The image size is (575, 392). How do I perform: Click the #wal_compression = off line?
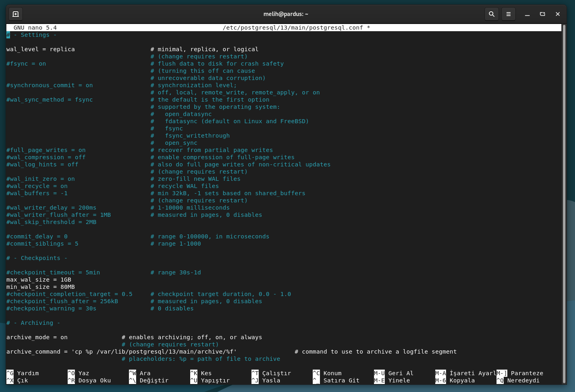(46, 157)
